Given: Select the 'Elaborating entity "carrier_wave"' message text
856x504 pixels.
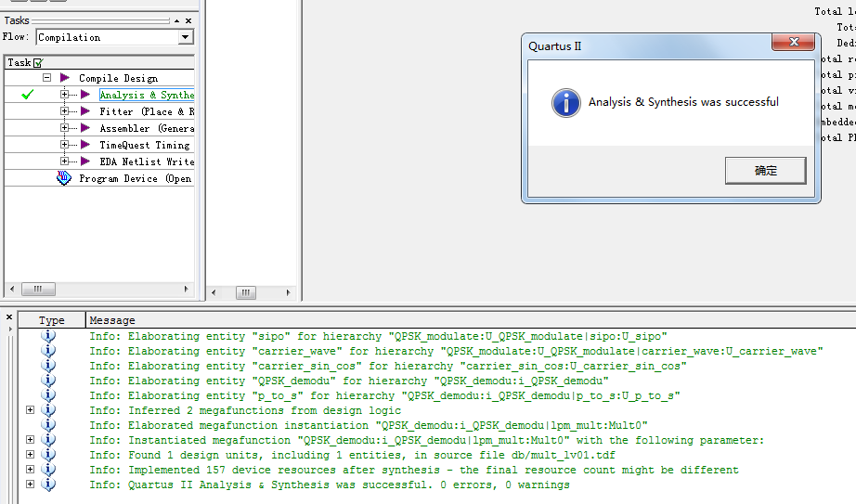Looking at the screenshot, I should [457, 351].
